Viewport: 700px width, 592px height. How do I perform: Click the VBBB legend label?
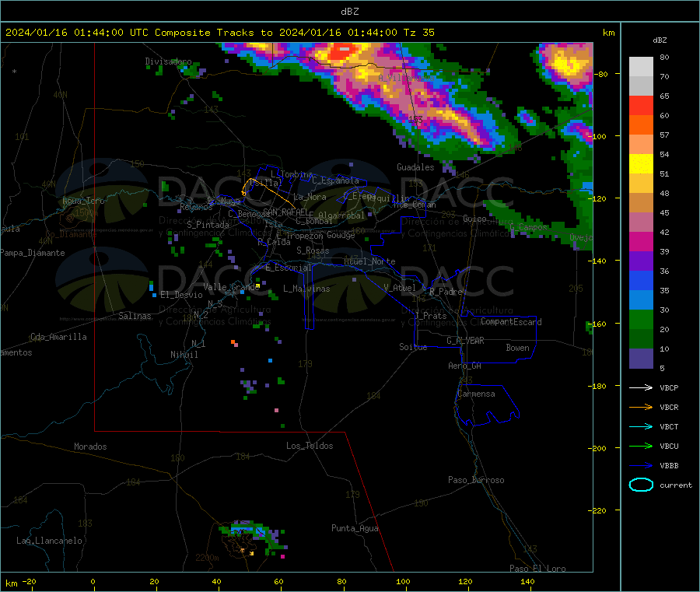click(669, 465)
